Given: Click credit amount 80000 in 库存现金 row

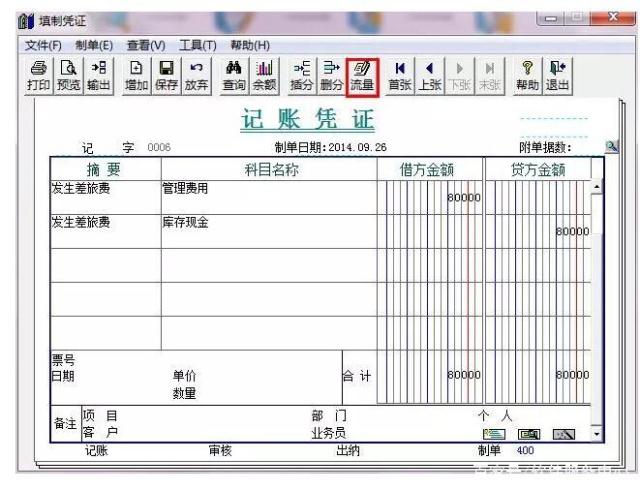Looking at the screenshot, I should point(573,232).
